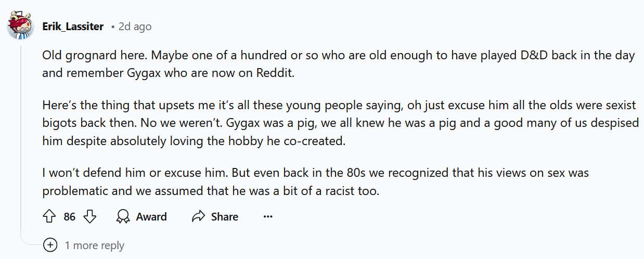Viewport: 644px width, 259px height.
Task: Click the "2d ago" timestamp
Action: (135, 26)
